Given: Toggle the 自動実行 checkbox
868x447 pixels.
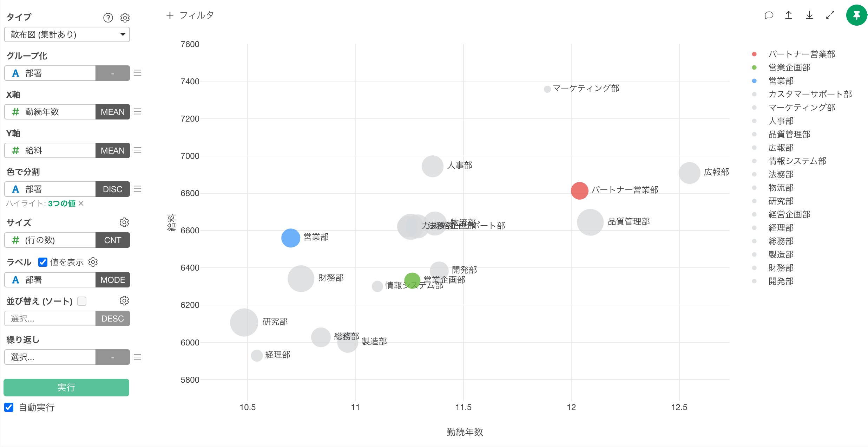Looking at the screenshot, I should 9,407.
